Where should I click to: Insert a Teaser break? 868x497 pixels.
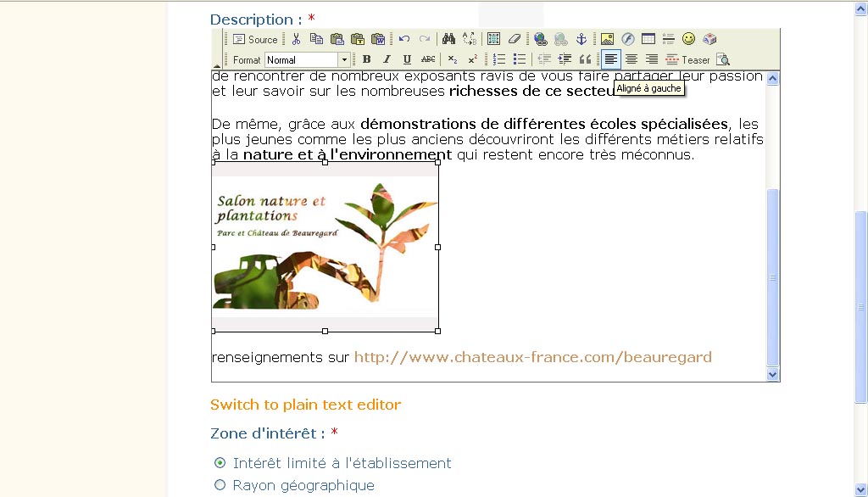point(687,59)
